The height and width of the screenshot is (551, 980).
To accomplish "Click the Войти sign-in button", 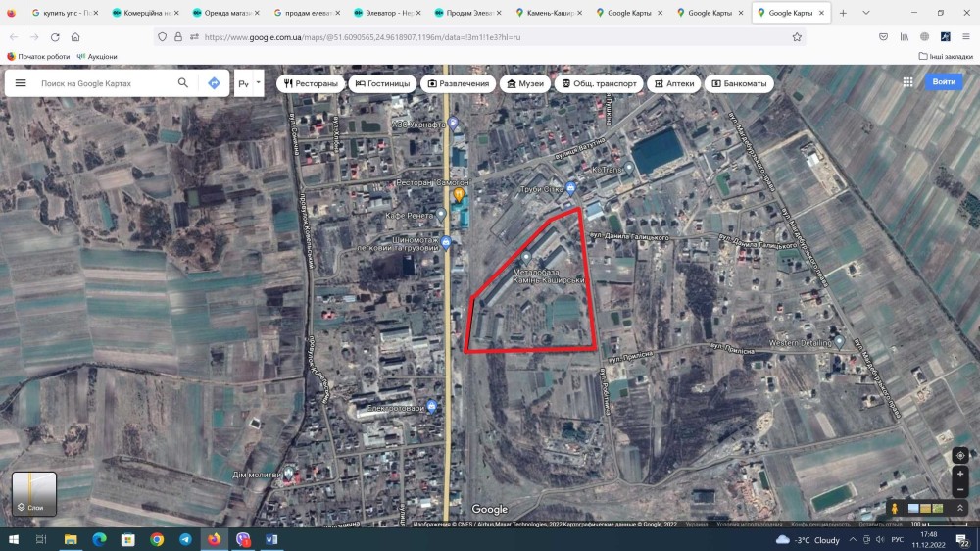I will click(x=943, y=82).
